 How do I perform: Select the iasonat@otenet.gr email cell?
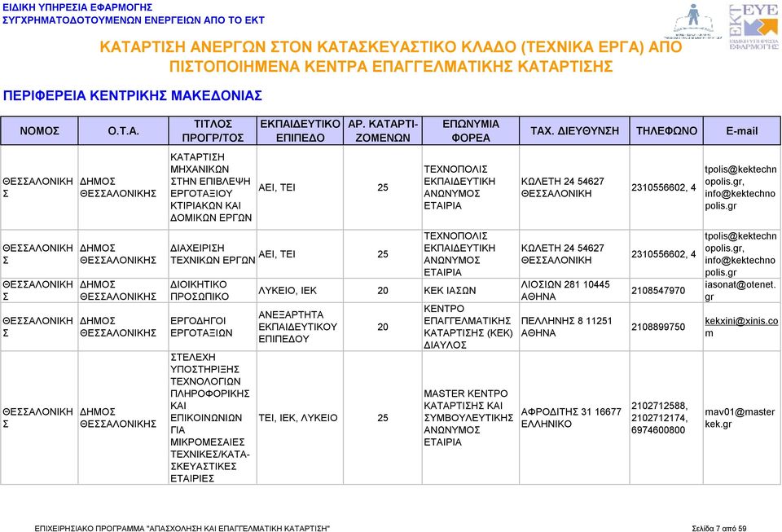pos(740,291)
